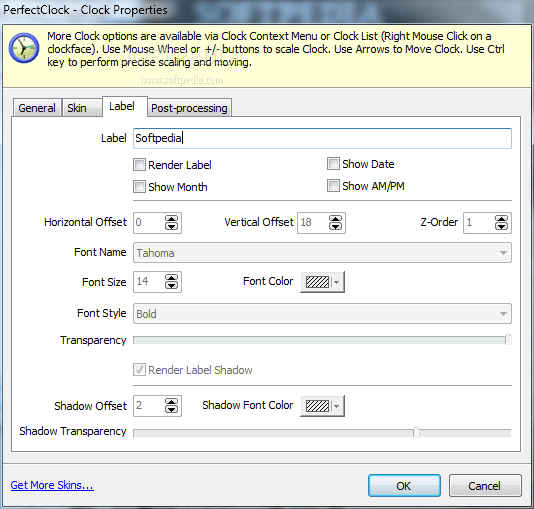
Task: Decrease Vertical Offset with down arrow
Action: [335, 226]
